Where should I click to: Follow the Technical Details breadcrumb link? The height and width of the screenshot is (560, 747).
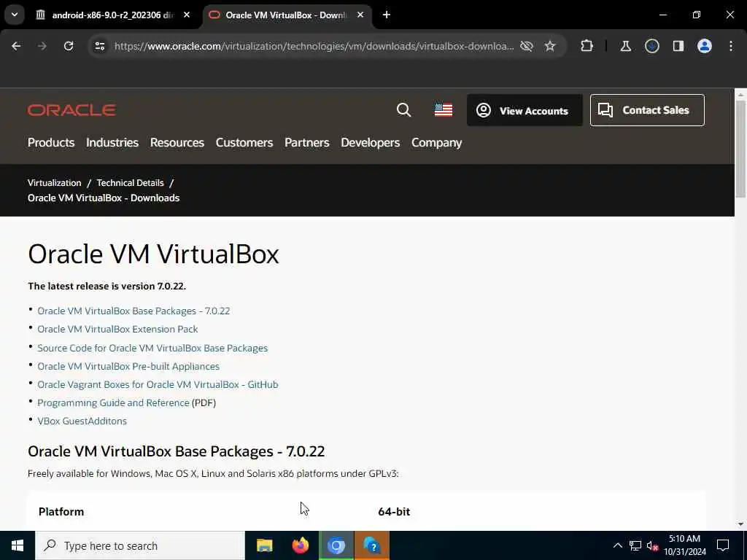(x=130, y=183)
